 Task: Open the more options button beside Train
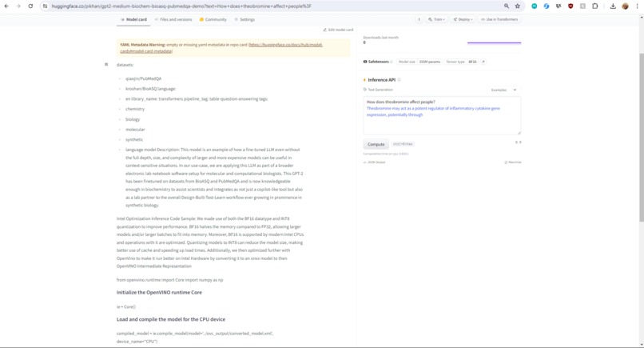(419, 19)
